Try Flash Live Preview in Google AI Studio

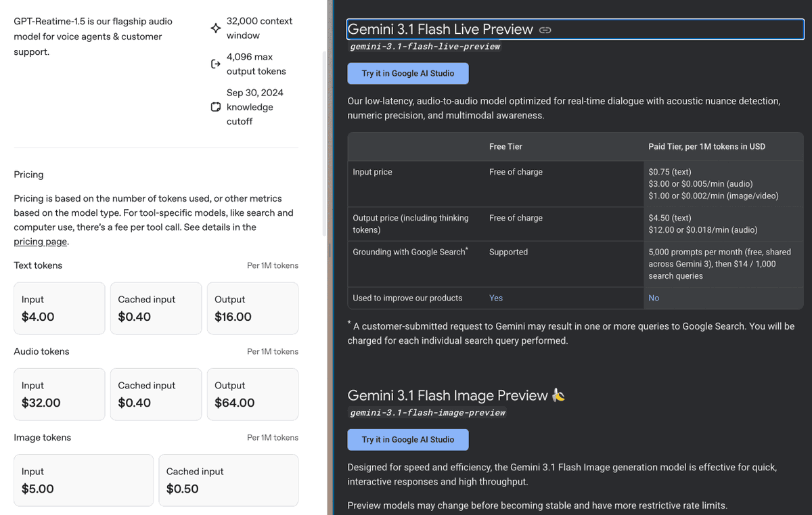pos(408,73)
